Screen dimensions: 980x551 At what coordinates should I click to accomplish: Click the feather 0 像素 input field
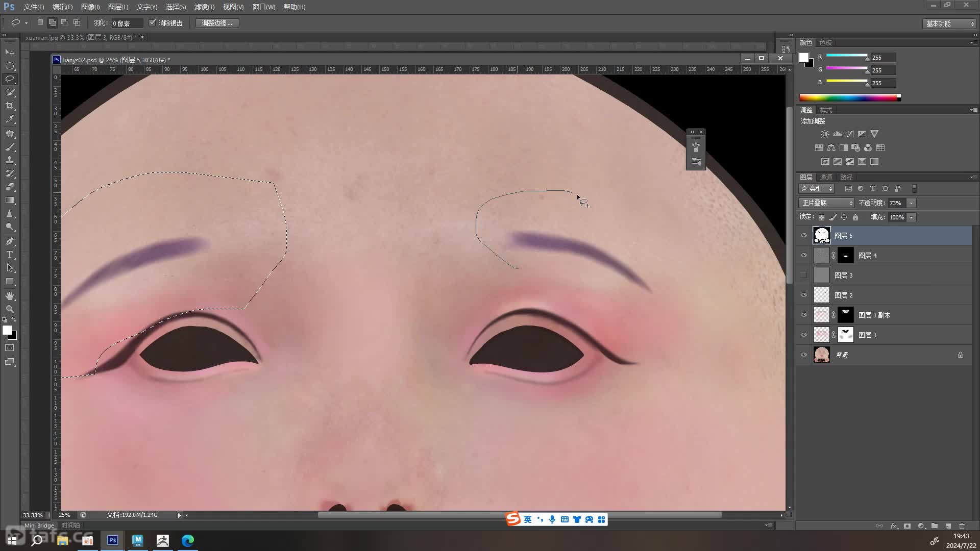click(126, 23)
